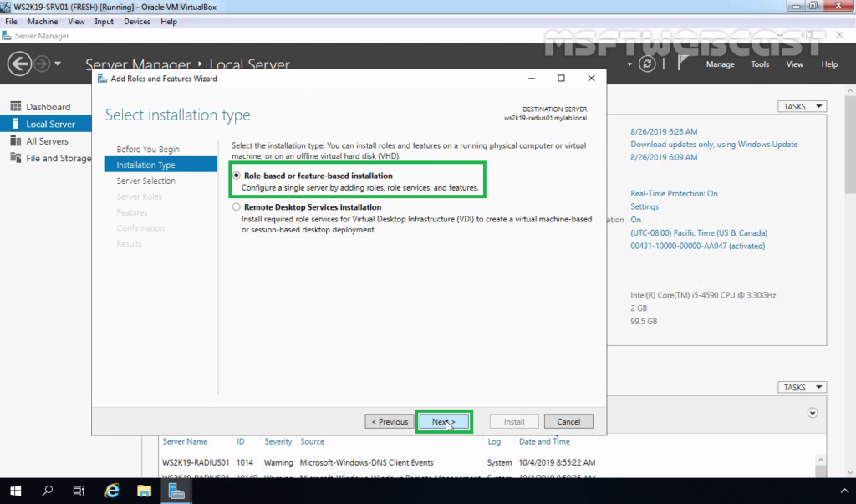Open File Explorer from taskbar
Viewport: 856px width, 504px height.
144,491
